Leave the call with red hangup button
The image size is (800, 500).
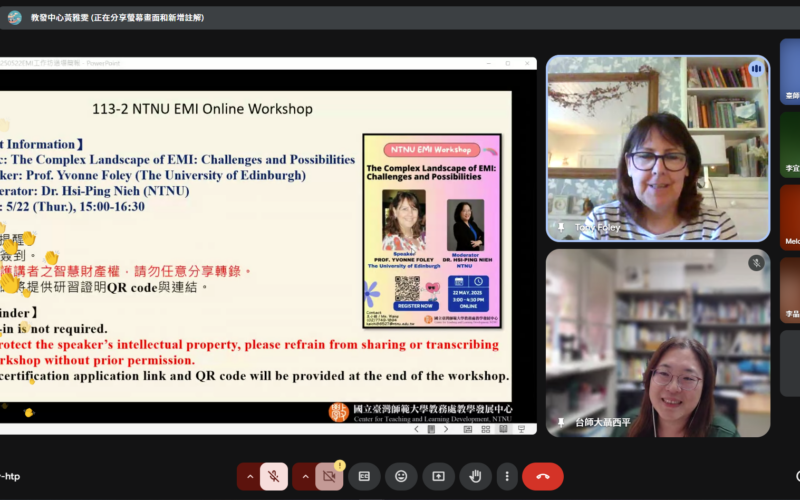click(x=543, y=477)
